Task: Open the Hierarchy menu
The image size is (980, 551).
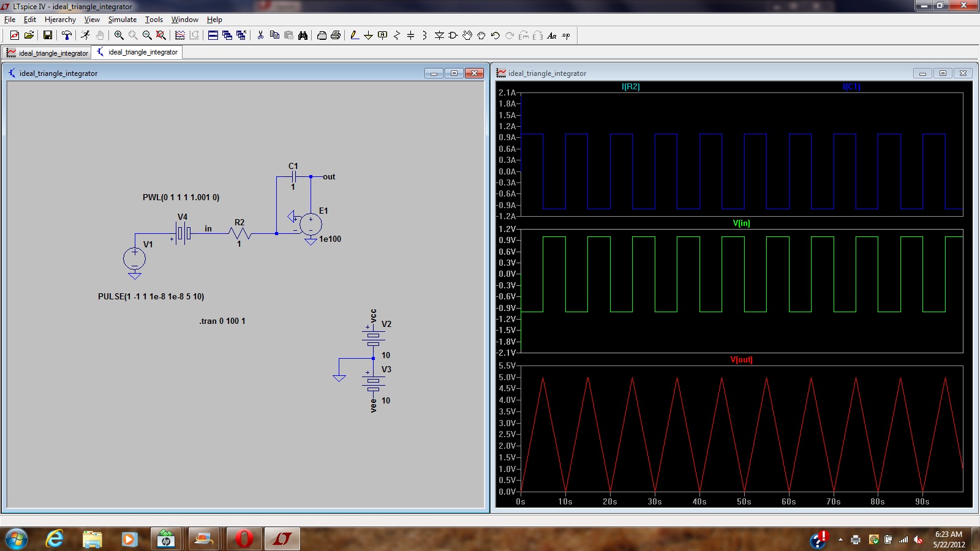Action: (60, 20)
